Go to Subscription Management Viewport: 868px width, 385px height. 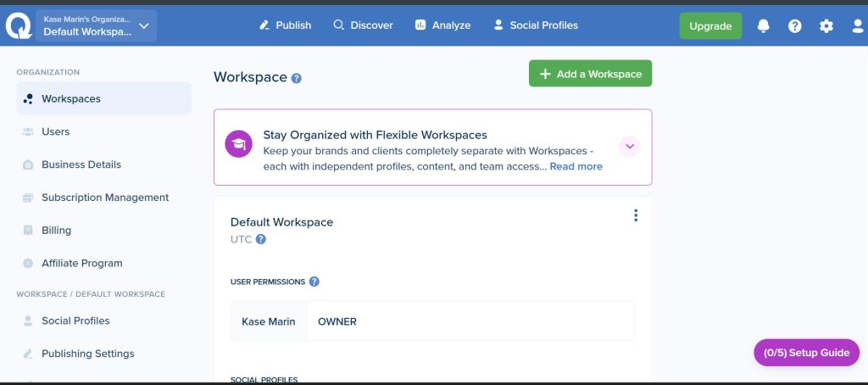pyautogui.click(x=104, y=198)
